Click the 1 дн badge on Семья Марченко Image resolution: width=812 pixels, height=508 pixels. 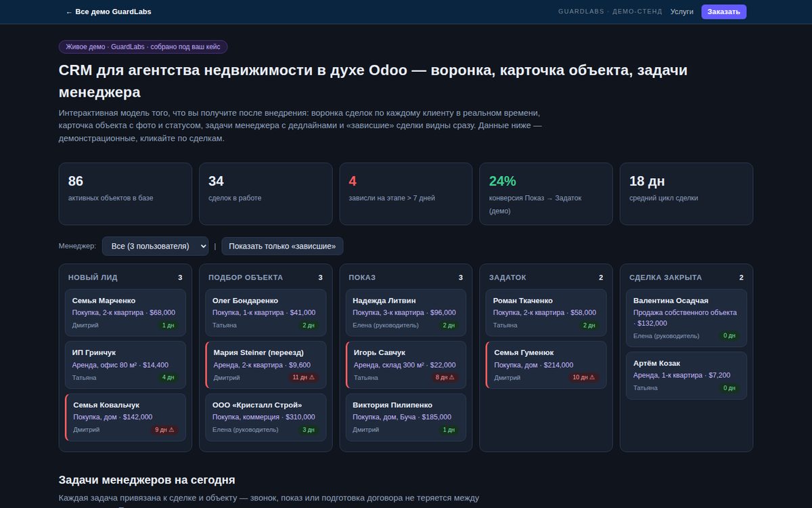click(x=167, y=325)
